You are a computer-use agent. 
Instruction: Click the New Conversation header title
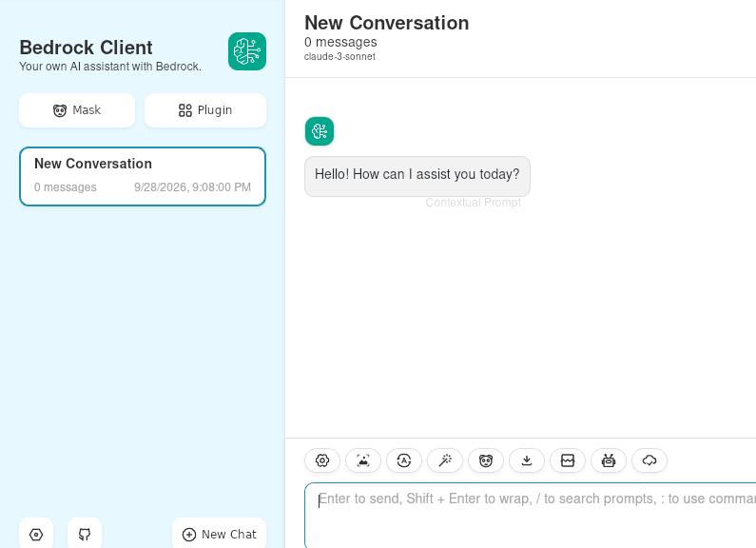[x=387, y=23]
